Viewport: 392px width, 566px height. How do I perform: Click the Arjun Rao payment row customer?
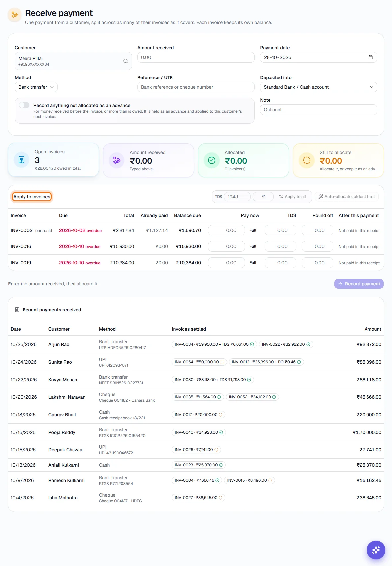(x=59, y=344)
